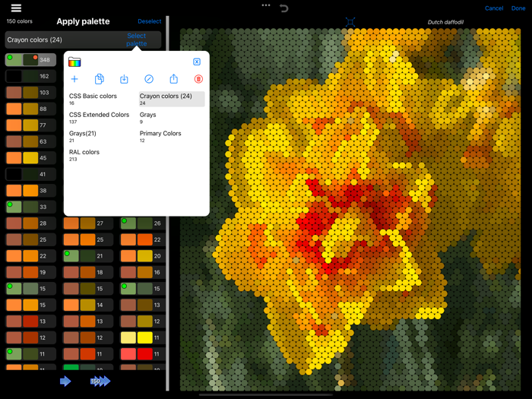Click the Cancel button
Viewport: 532px width, 399px height.
point(494,8)
